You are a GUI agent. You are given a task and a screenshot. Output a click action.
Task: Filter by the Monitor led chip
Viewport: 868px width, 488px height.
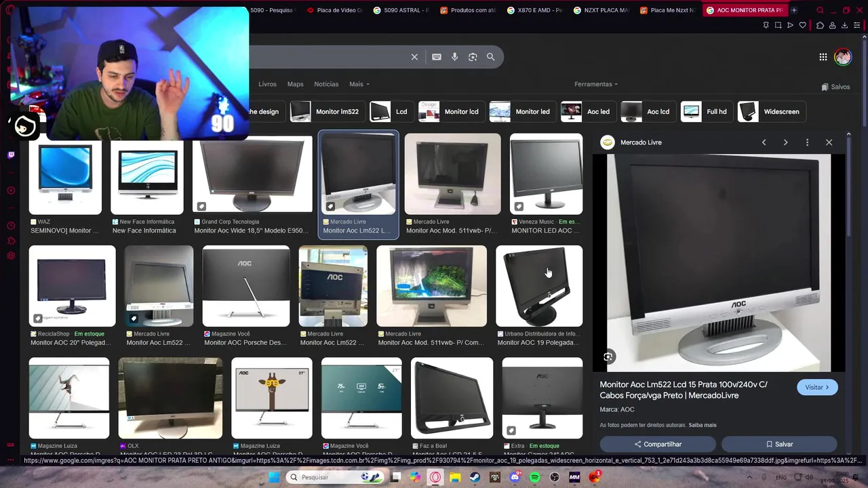pyautogui.click(x=522, y=111)
